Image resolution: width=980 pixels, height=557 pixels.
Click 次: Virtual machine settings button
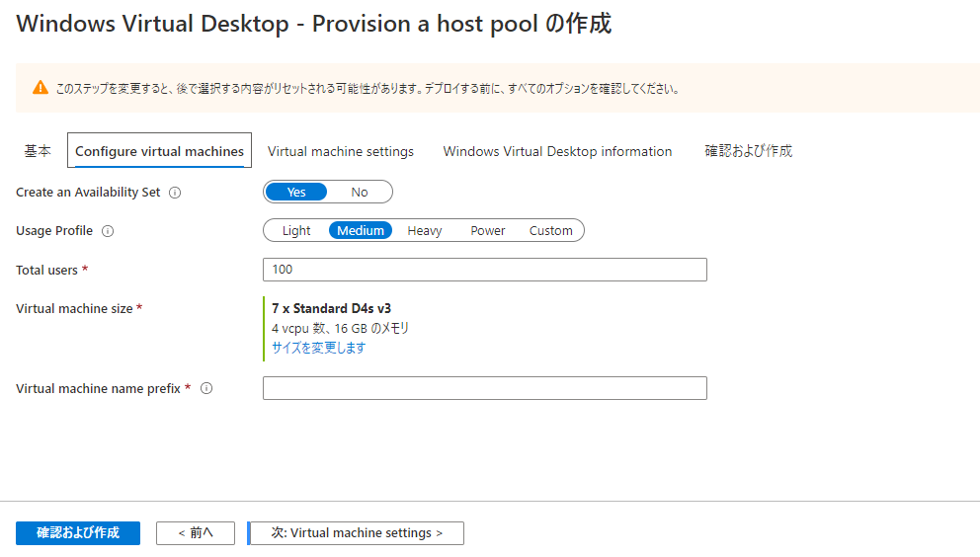(357, 532)
